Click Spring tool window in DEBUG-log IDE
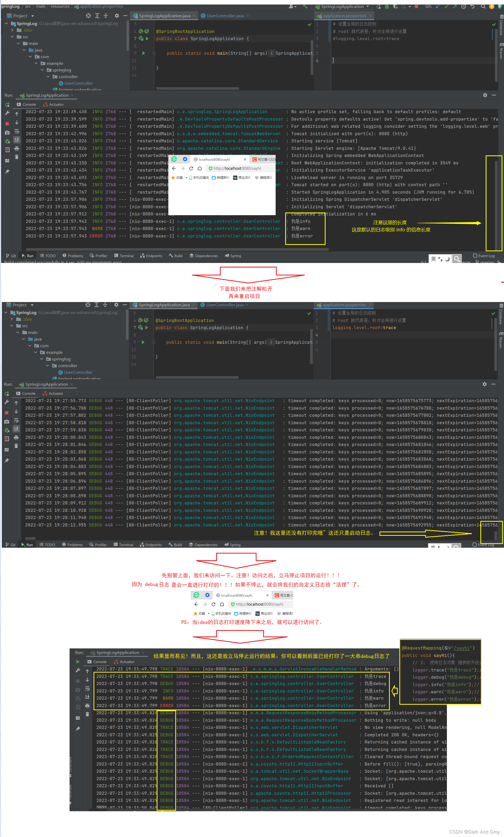The image size is (504, 837). 232,545
